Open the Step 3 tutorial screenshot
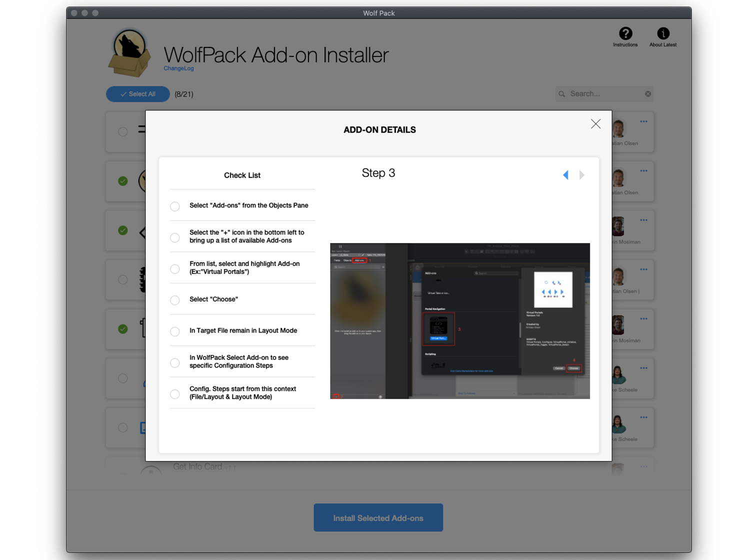The width and height of the screenshot is (745, 560). click(x=460, y=321)
